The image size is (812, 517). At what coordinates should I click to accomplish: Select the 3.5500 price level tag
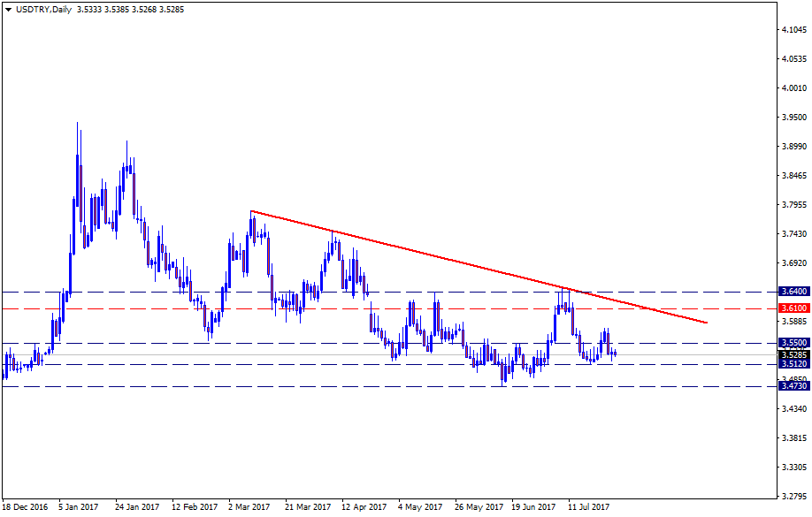click(793, 343)
